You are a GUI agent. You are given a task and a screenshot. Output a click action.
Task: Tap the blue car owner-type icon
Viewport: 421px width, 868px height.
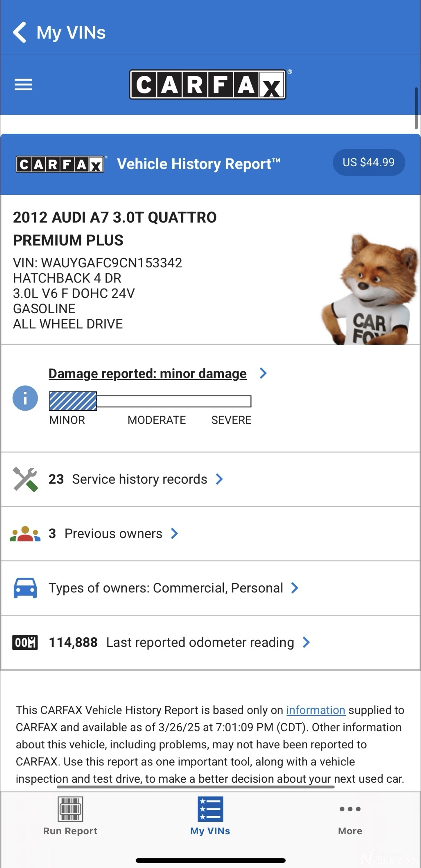coord(25,588)
